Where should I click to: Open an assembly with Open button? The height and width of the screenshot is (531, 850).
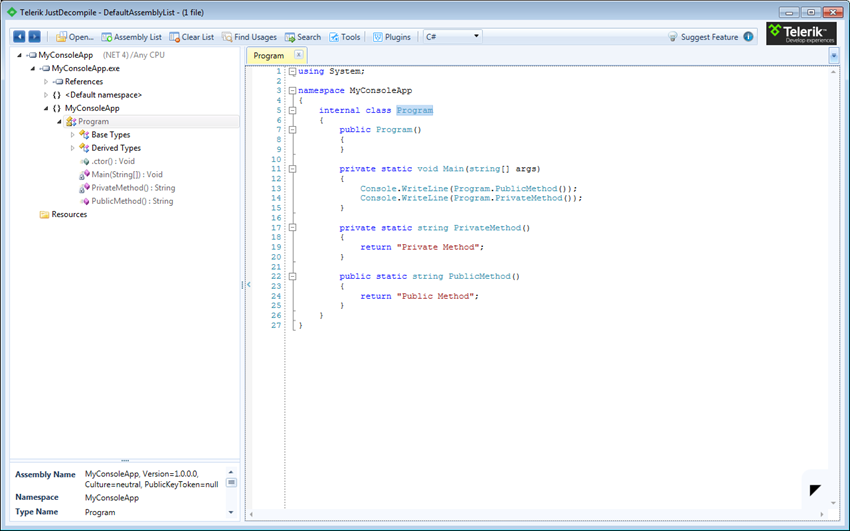[75, 37]
